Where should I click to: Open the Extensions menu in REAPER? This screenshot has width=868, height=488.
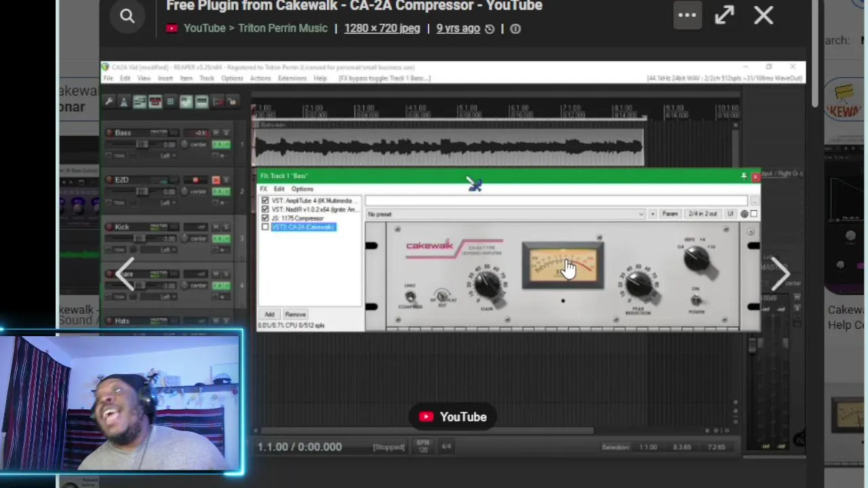(x=292, y=78)
